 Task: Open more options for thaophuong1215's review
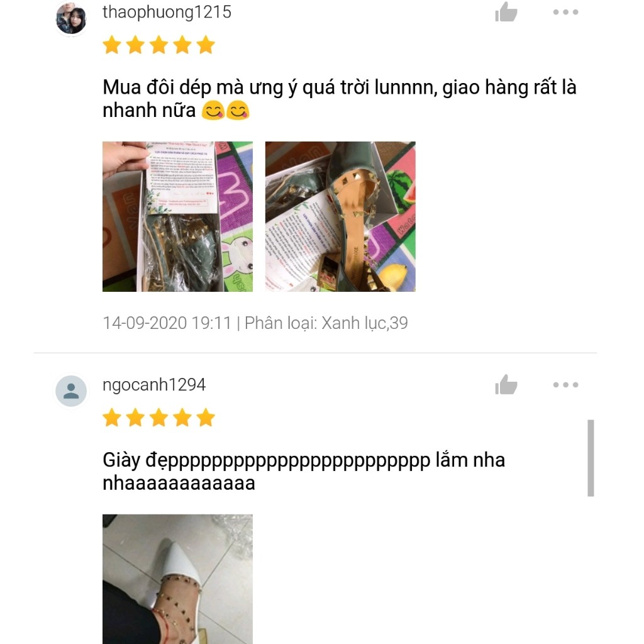point(565,12)
